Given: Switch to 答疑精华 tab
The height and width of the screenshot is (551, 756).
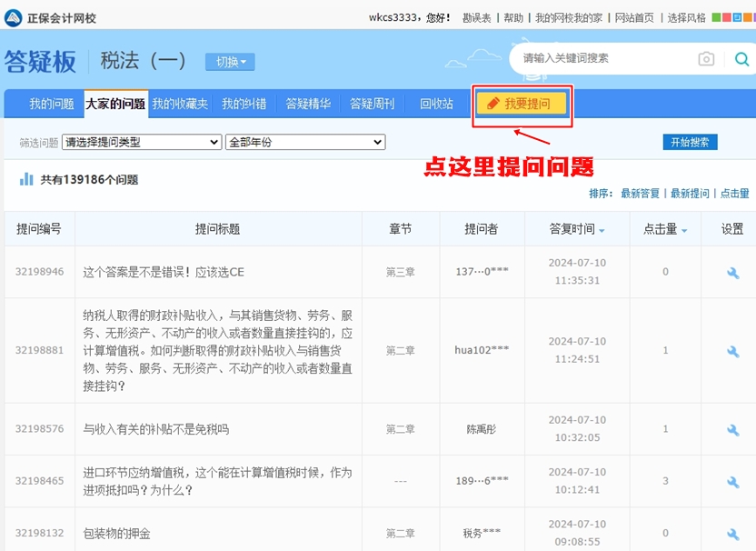Looking at the screenshot, I should tap(308, 104).
